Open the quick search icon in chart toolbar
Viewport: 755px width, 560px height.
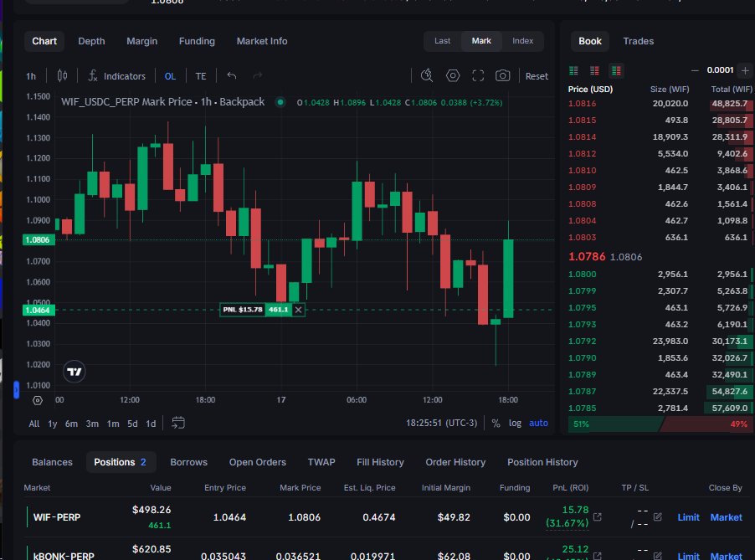point(427,75)
